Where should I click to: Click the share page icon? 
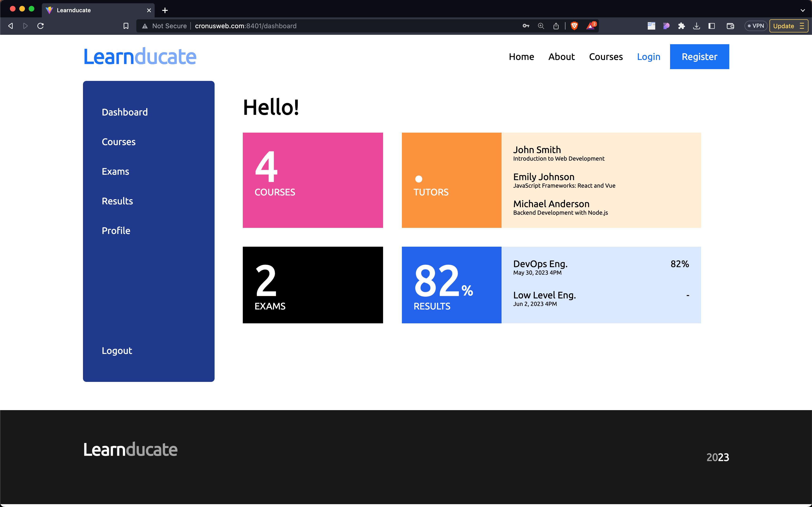pos(556,26)
